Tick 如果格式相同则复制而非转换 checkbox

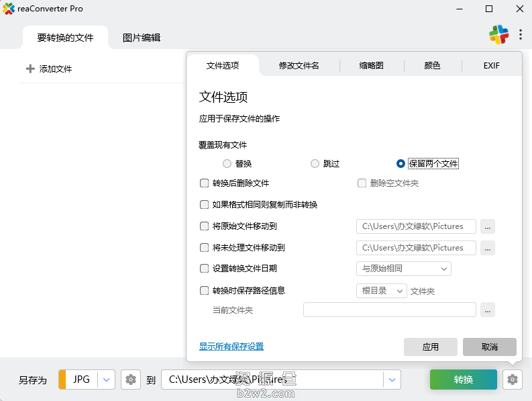205,204
